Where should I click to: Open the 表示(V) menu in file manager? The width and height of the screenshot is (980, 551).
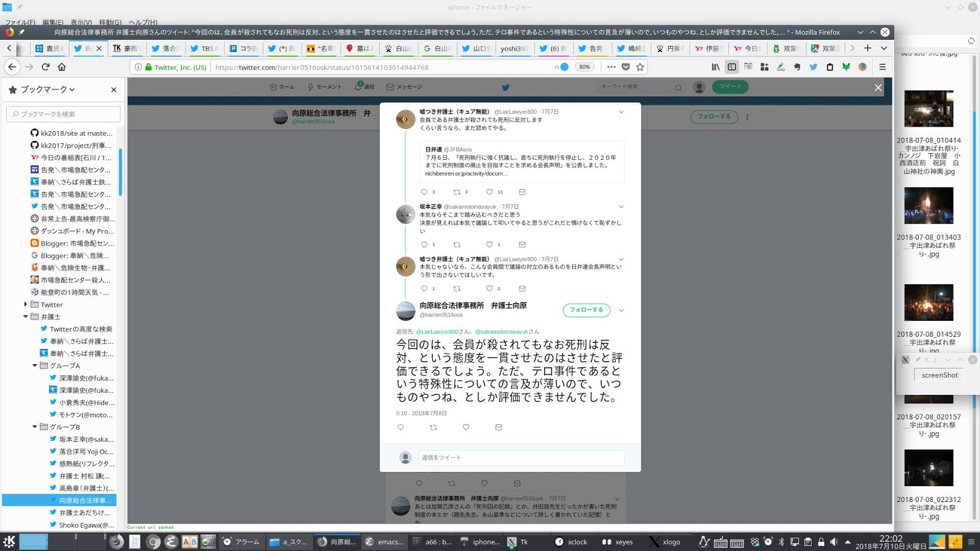81,22
